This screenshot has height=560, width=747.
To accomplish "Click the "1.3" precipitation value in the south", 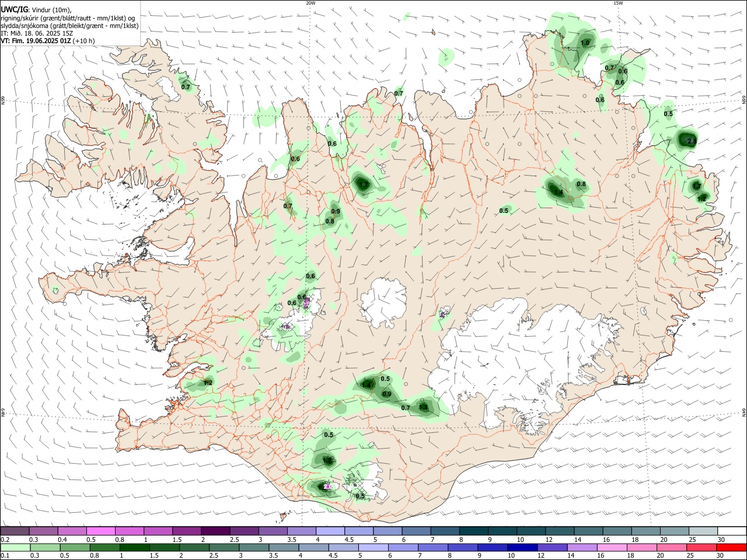I will (424, 408).
